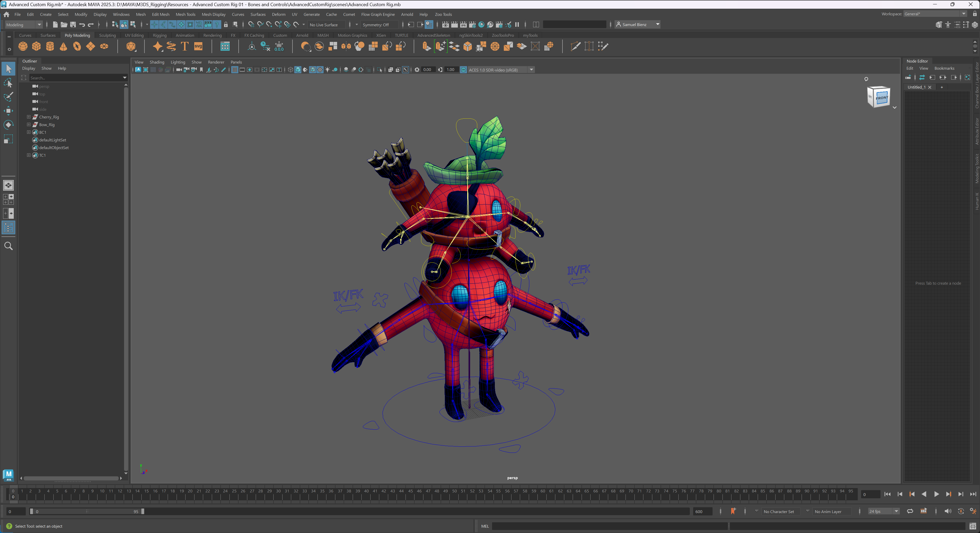Open the Workspace General dropdown
Image resolution: width=980 pixels, height=533 pixels.
[935, 14]
